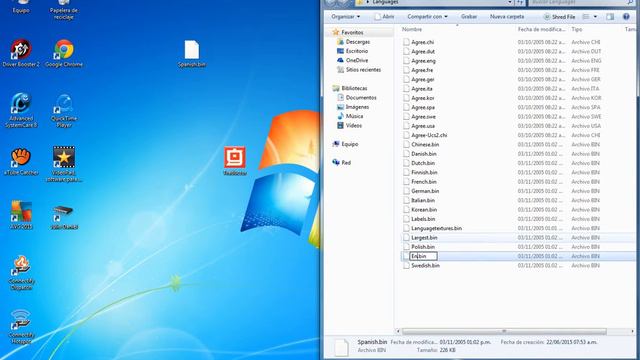Create a new folder with Nueva carpeta
Screen dimensions: 640x360
point(507,17)
